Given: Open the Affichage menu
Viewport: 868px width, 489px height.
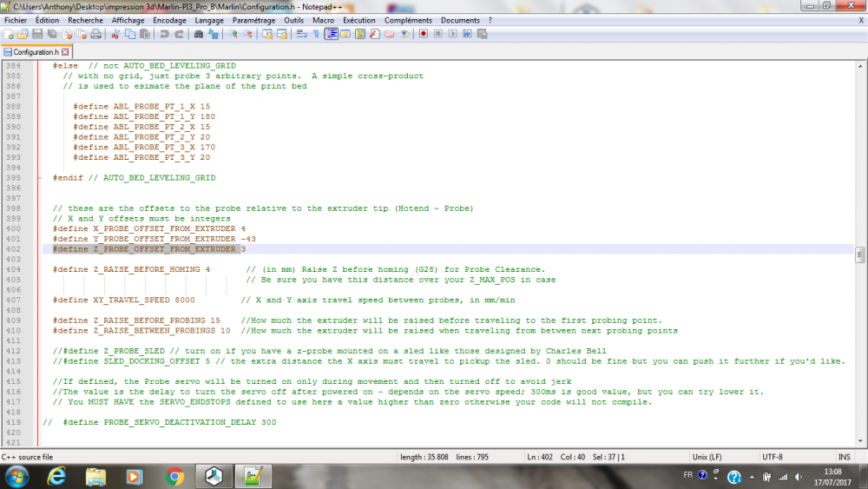Looking at the screenshot, I should (128, 20).
